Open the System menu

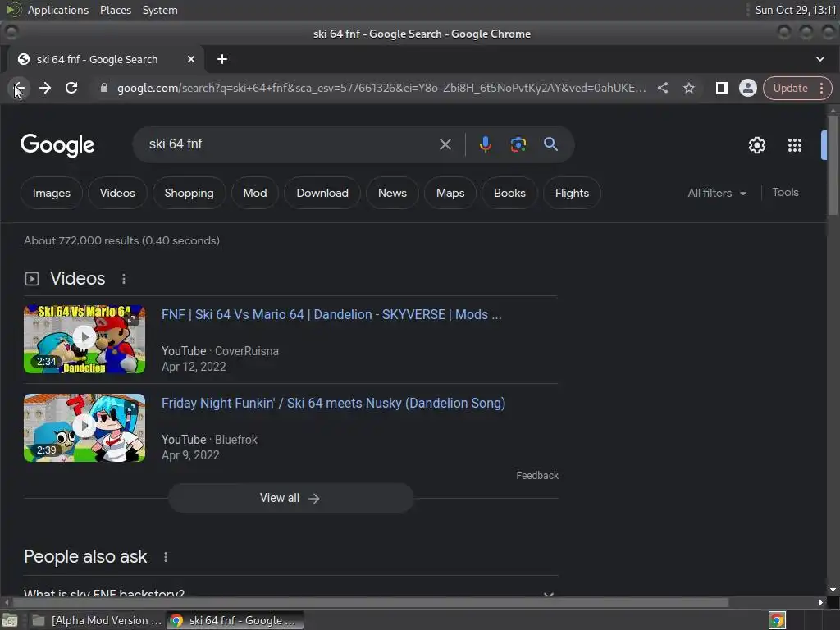coord(160,10)
